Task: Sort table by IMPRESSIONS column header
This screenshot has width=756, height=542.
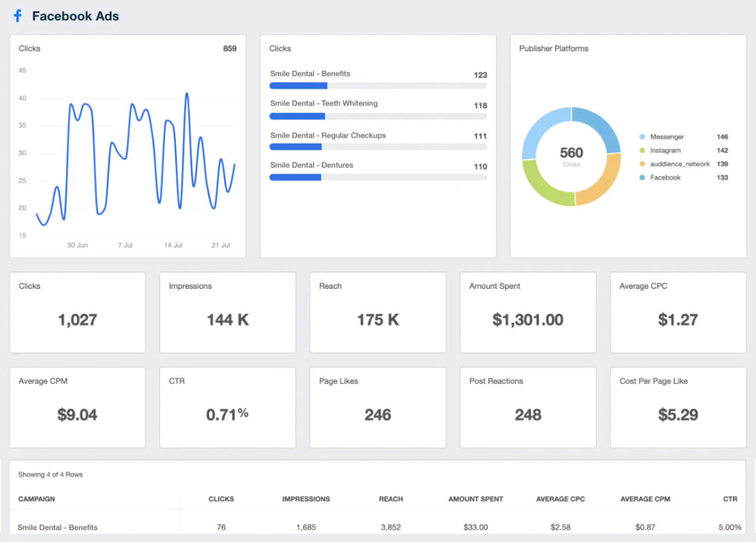Action: tap(306, 499)
